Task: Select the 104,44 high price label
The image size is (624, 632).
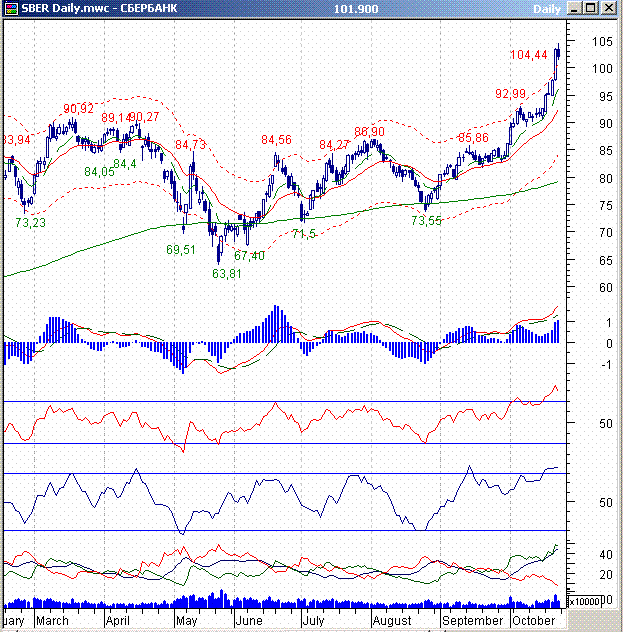Action: pos(529,54)
